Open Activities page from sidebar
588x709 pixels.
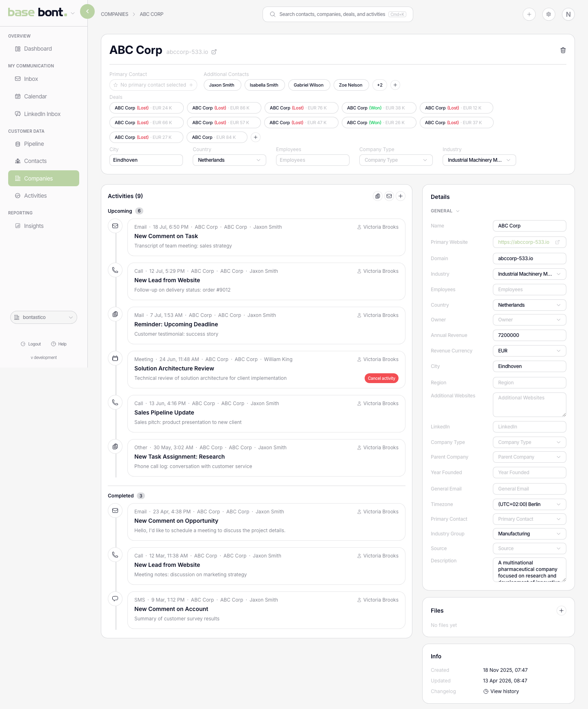click(44, 196)
